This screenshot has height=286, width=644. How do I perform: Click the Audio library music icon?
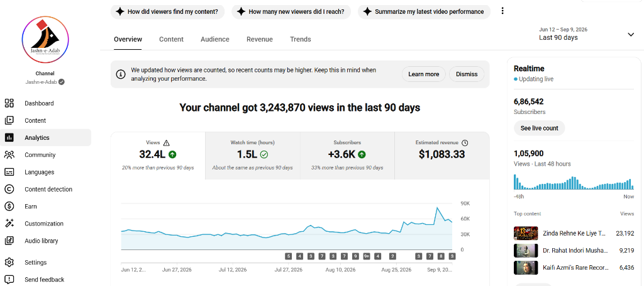click(x=9, y=241)
